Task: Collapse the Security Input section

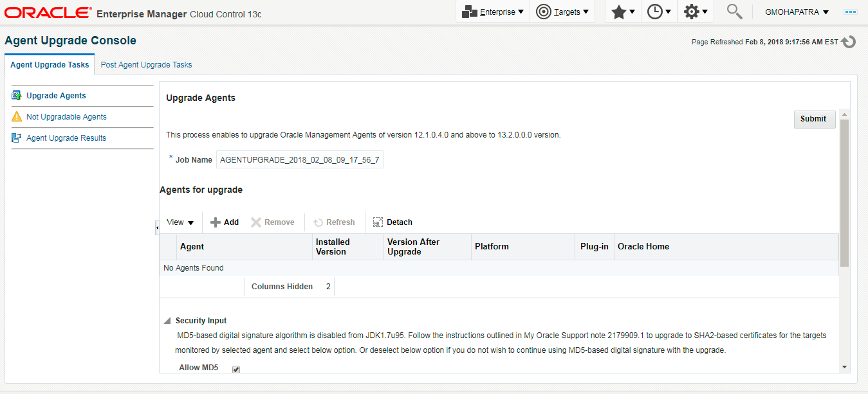Action: [x=167, y=321]
